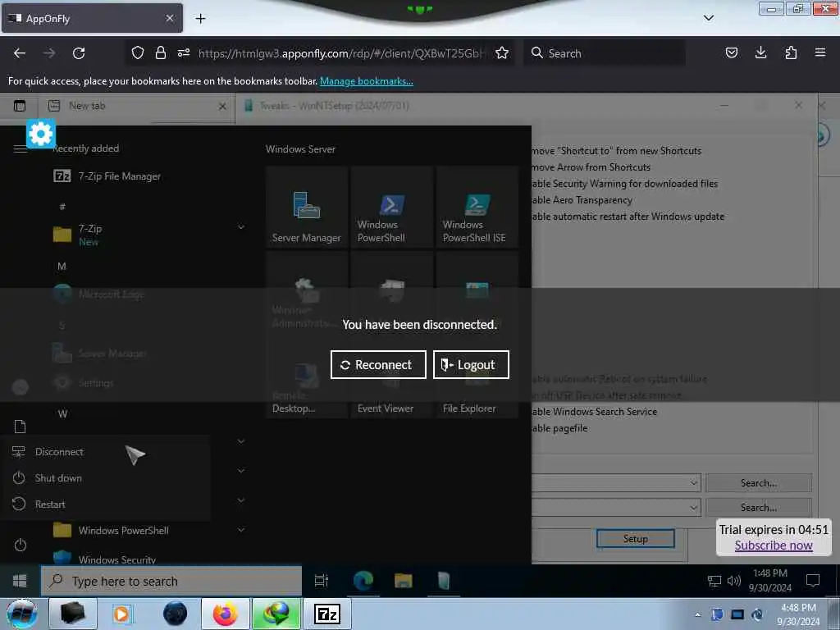Open the Subscribe now link
The height and width of the screenshot is (630, 840).
point(773,546)
